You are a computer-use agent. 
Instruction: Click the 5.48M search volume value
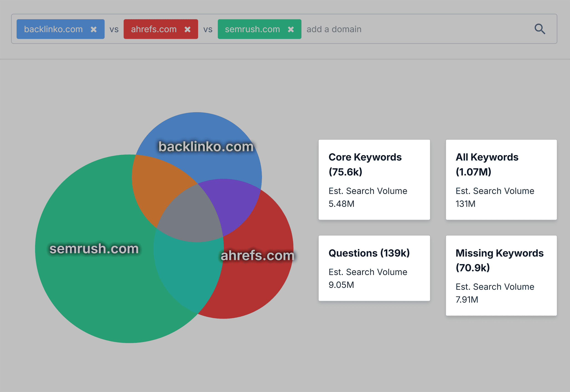pos(341,204)
